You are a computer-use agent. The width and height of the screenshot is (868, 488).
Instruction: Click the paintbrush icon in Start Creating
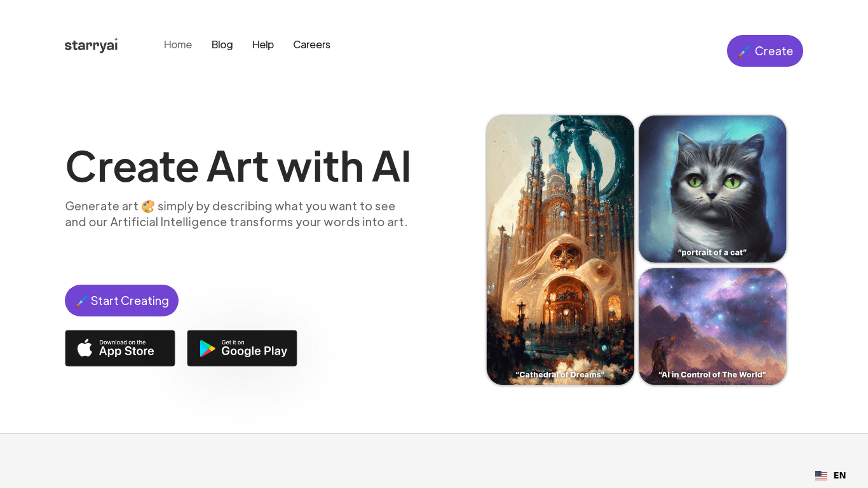(82, 301)
